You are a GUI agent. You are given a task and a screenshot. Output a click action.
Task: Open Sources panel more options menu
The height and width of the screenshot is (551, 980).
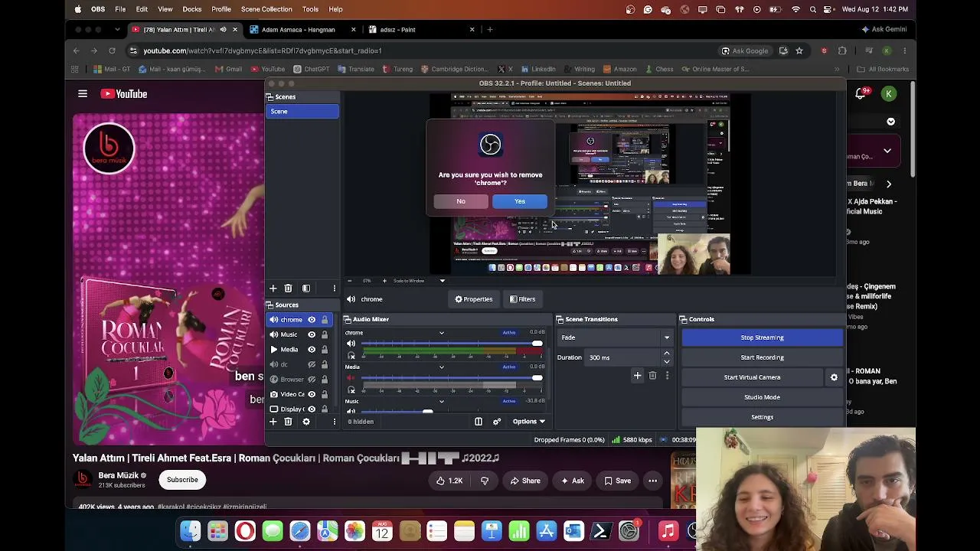[x=334, y=422]
